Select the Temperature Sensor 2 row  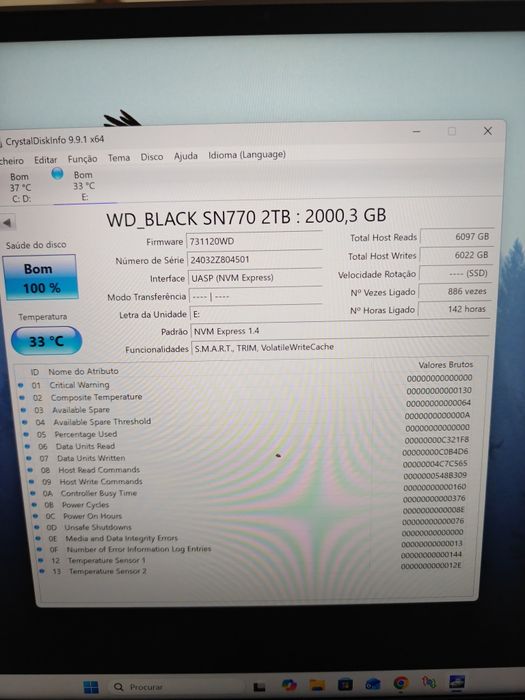pos(252,570)
